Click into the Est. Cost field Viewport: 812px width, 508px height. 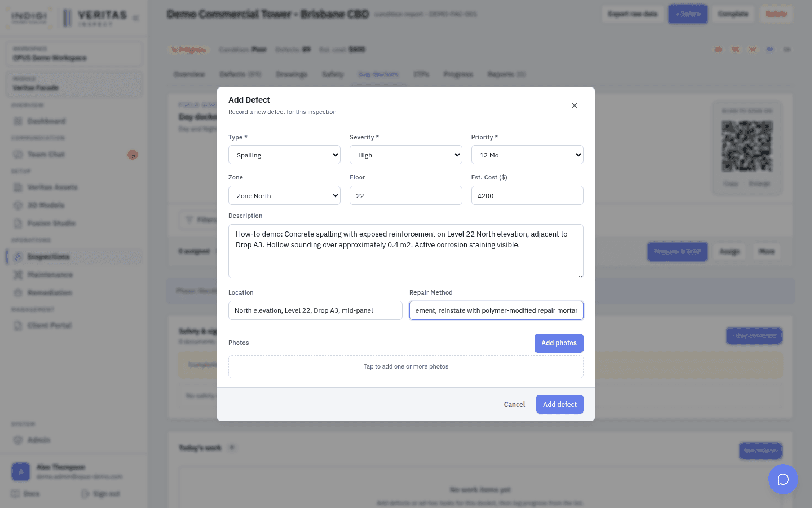click(x=527, y=196)
